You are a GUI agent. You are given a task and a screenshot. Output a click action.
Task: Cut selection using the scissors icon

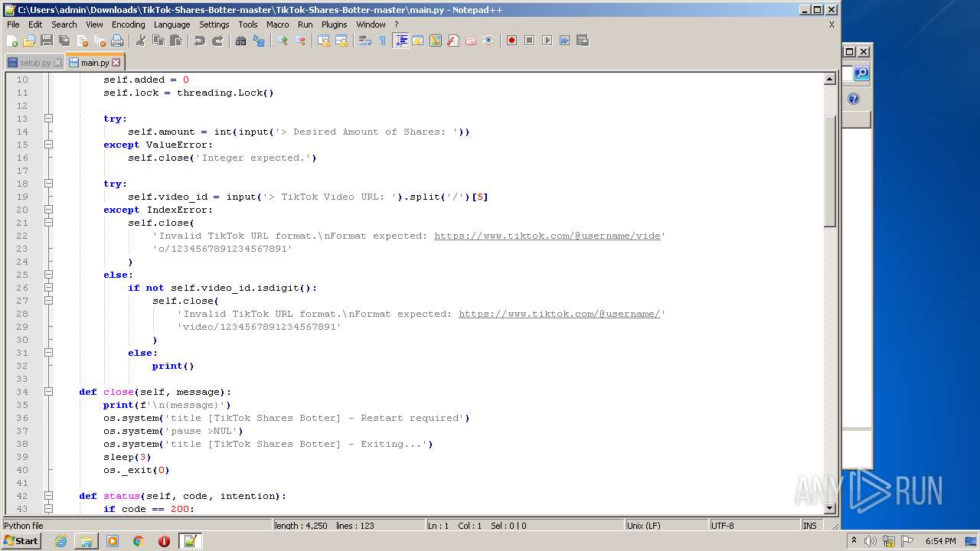tap(140, 41)
